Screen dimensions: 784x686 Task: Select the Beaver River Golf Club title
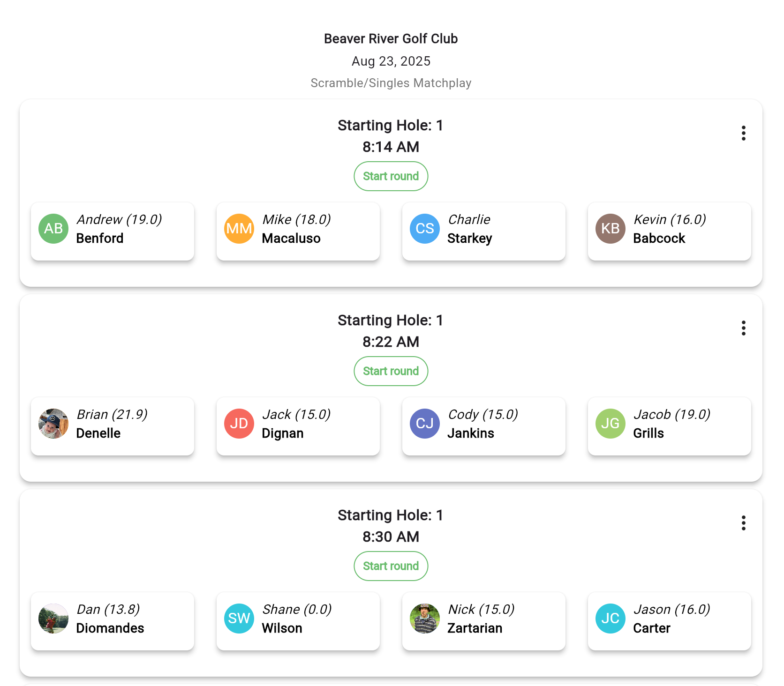[391, 39]
